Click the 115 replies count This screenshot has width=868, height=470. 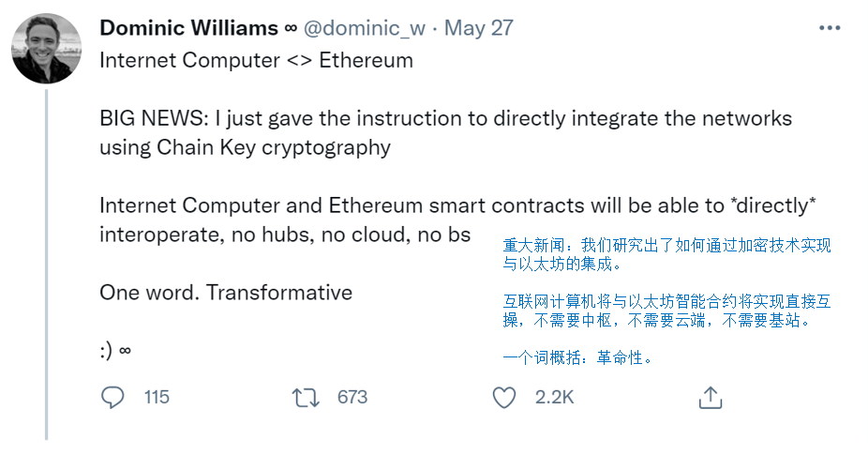tap(157, 398)
